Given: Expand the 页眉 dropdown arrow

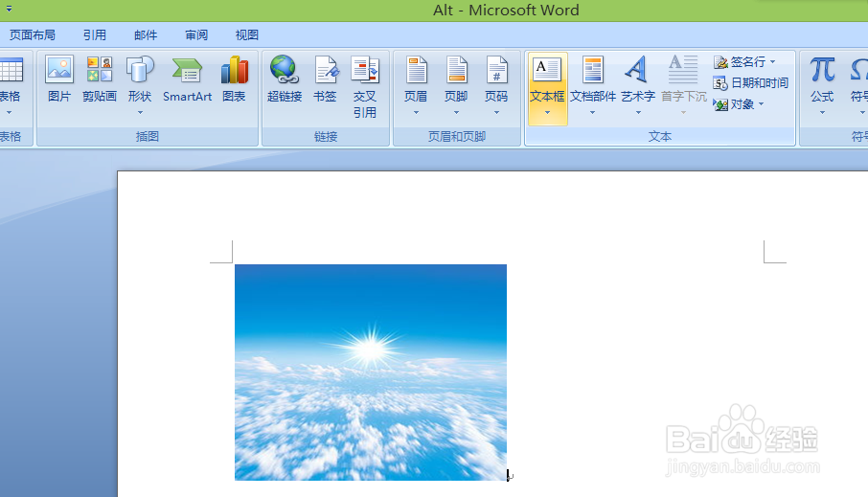Looking at the screenshot, I should pyautogui.click(x=416, y=113).
